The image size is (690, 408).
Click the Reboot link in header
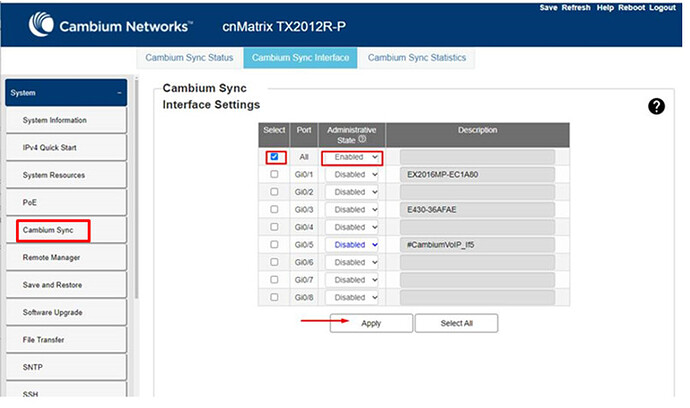click(631, 7)
